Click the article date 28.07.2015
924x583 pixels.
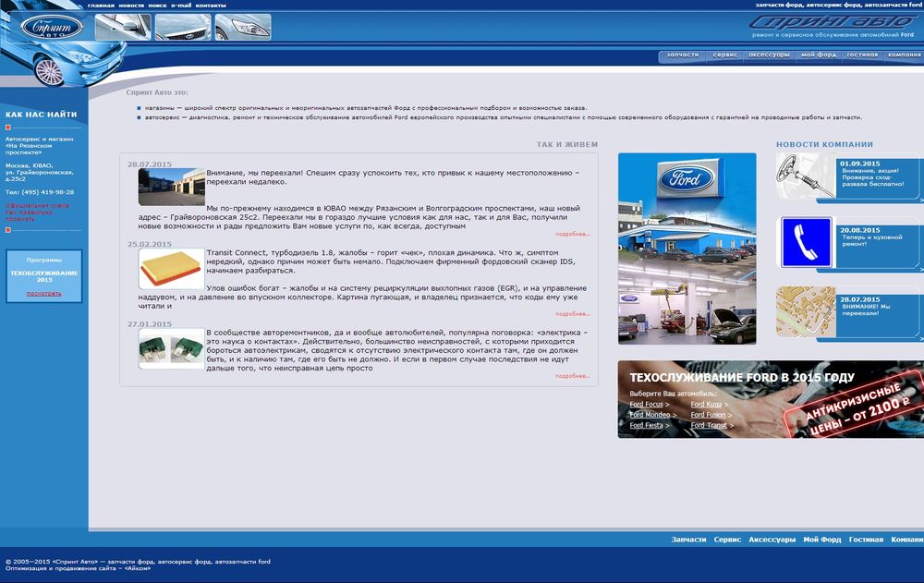coord(150,164)
